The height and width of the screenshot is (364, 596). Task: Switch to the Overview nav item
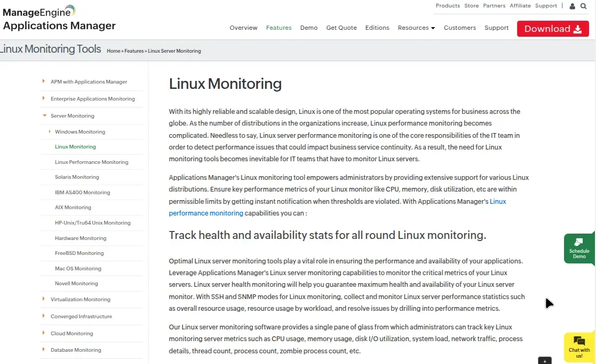point(243,28)
